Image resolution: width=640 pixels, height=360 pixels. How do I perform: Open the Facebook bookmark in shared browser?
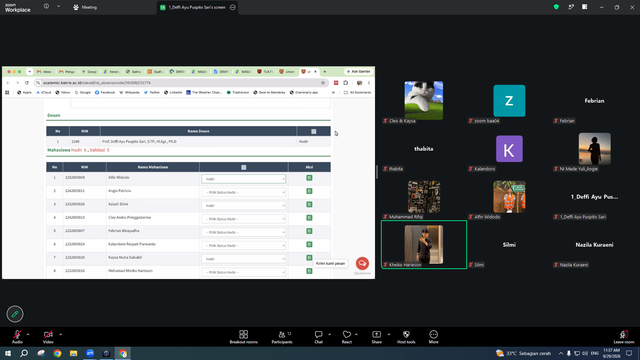[x=105, y=93]
